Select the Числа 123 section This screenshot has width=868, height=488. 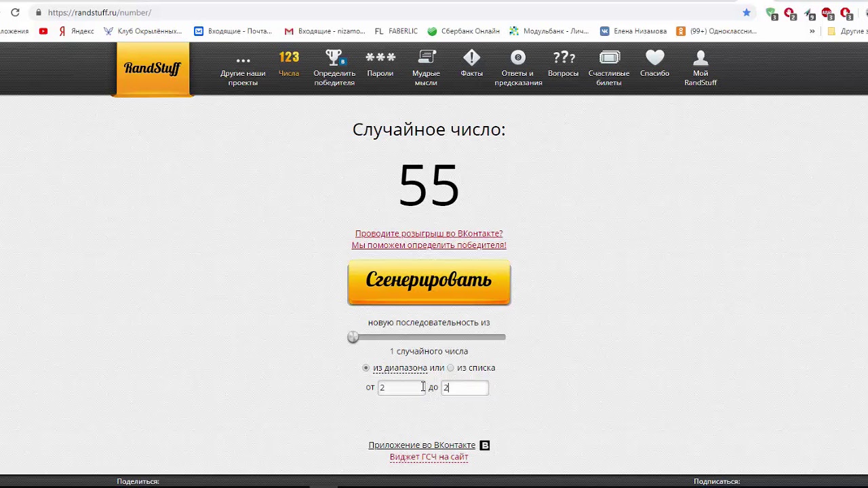289,64
